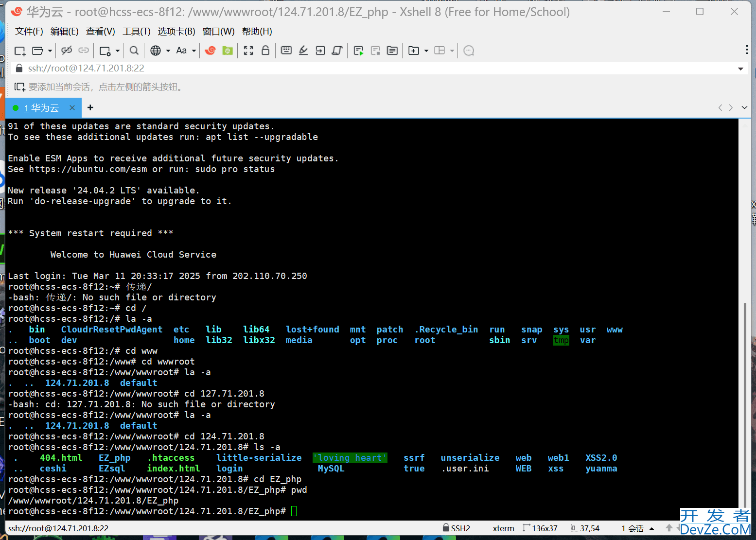Open the 窗口(W) menu

(x=219, y=32)
